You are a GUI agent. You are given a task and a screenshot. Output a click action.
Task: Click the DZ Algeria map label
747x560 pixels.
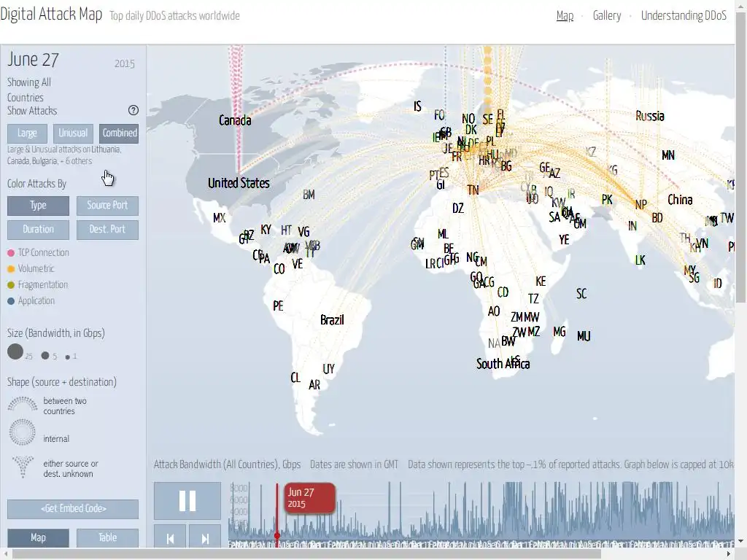click(x=458, y=208)
